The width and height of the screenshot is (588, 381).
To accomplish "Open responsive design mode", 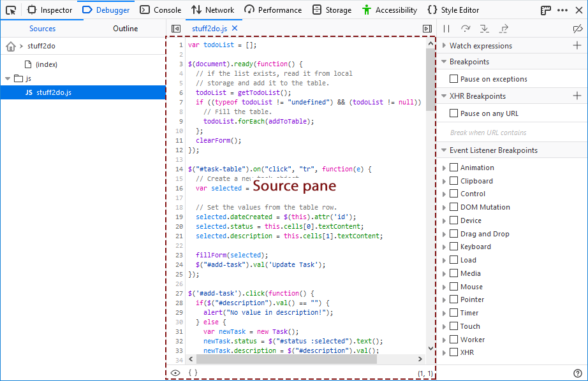I will tap(545, 10).
